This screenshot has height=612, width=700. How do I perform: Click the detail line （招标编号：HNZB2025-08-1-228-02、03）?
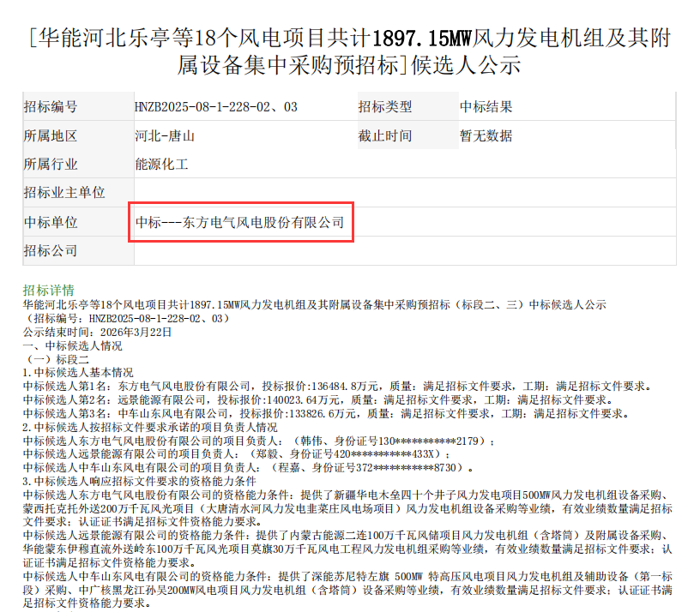click(x=128, y=319)
